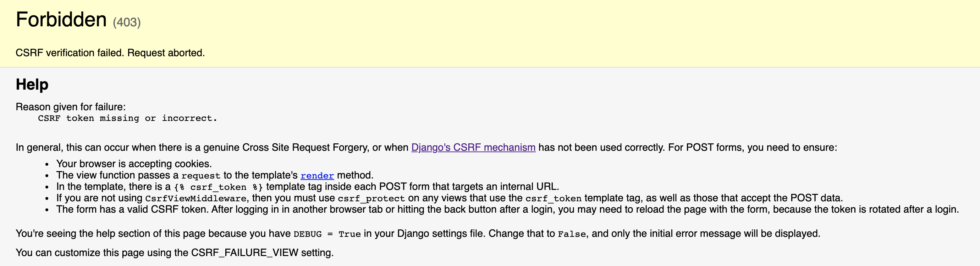Click the 'CSRF token missing or incorrect.' reason text

click(127, 118)
